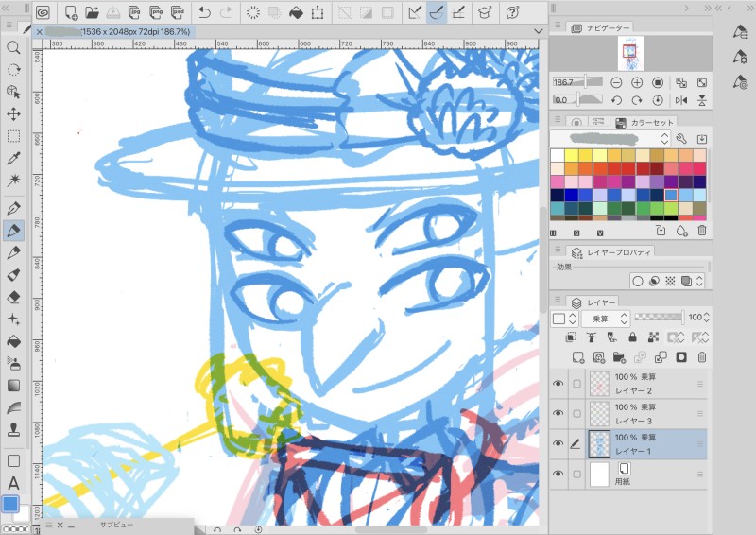The width and height of the screenshot is (756, 535).
Task: Select the Gradient tool
Action: coord(13,386)
